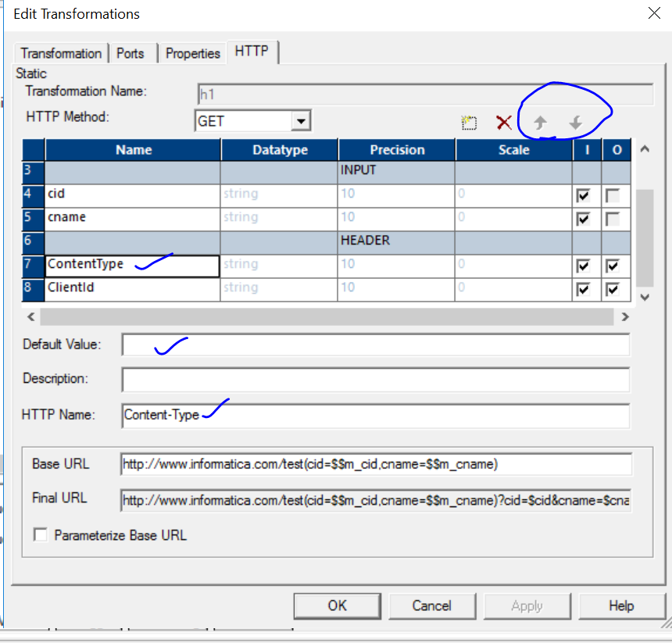
Task: Toggle the output checkbox for ContentType
Action: pos(613,266)
